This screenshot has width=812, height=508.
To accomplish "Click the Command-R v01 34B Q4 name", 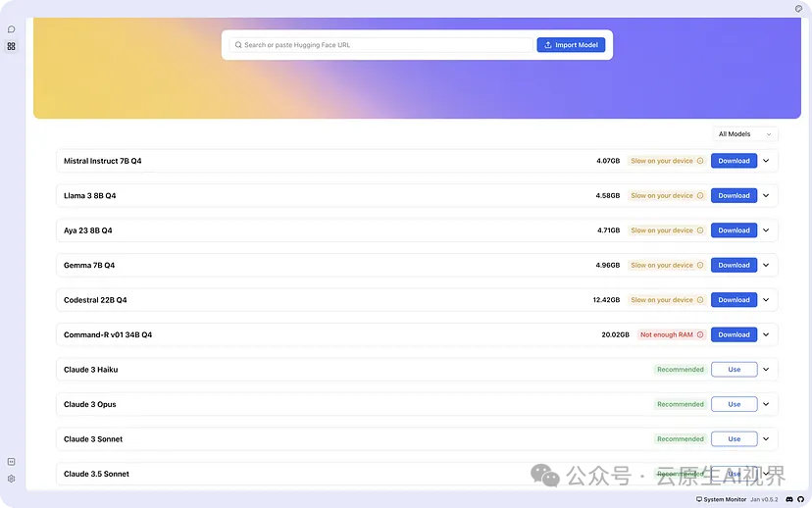I will [108, 334].
